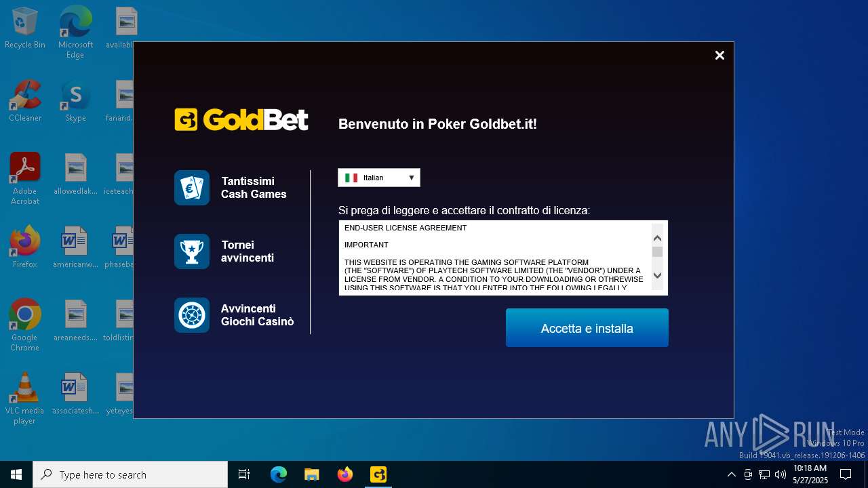868x488 pixels.
Task: Select Adobe Acrobat desktop icon
Action: [25, 179]
